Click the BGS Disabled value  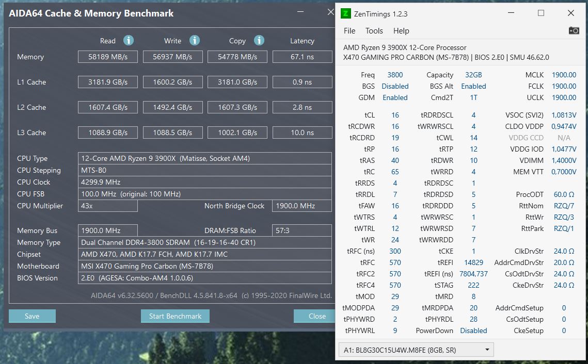(x=395, y=86)
